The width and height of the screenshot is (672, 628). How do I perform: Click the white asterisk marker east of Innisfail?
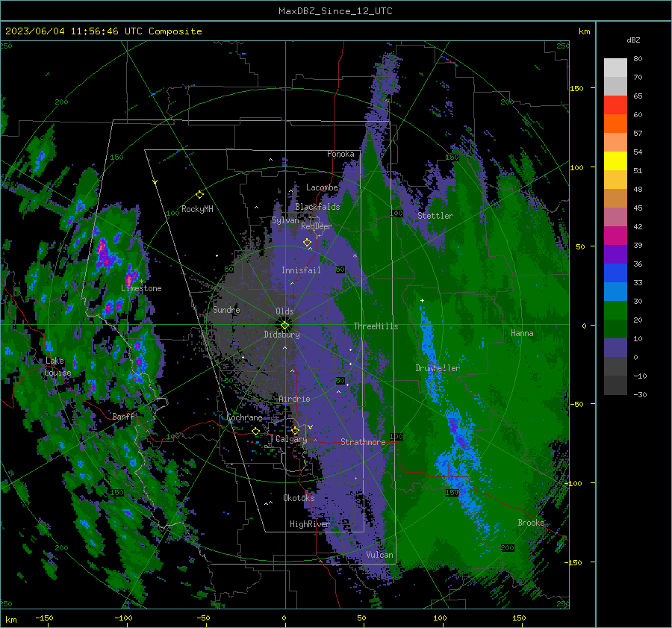coord(355,256)
